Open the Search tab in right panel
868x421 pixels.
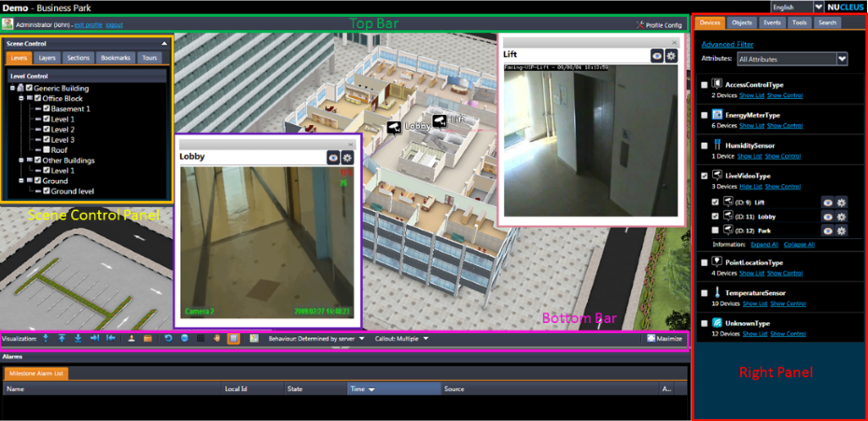pos(827,22)
